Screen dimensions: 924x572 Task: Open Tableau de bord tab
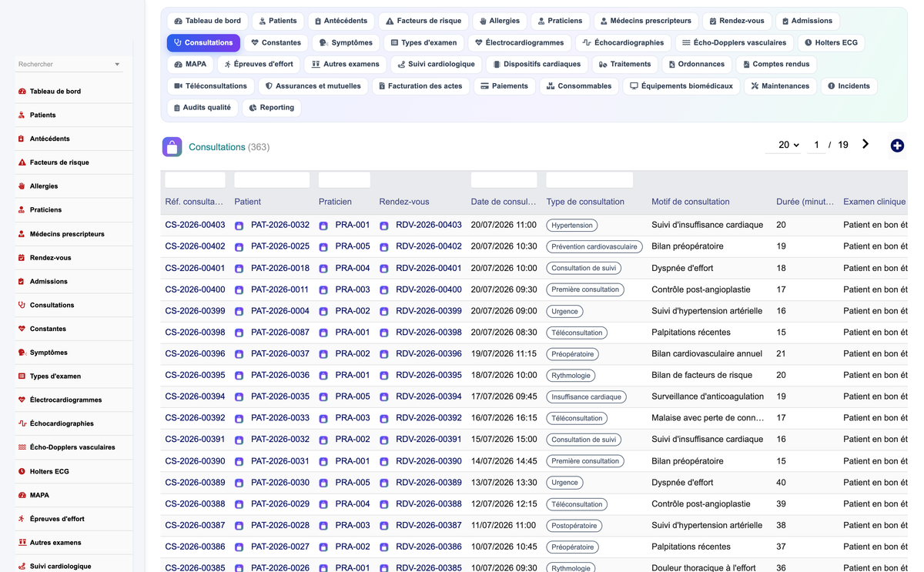pos(207,21)
